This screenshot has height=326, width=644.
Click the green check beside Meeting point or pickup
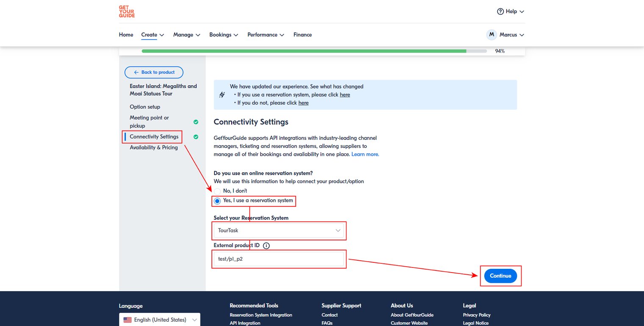[196, 122]
